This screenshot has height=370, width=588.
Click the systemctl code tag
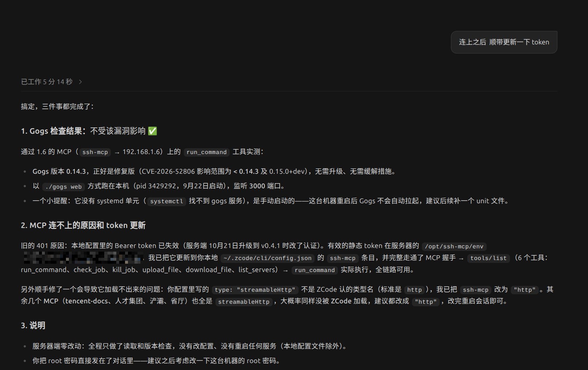pyautogui.click(x=167, y=201)
